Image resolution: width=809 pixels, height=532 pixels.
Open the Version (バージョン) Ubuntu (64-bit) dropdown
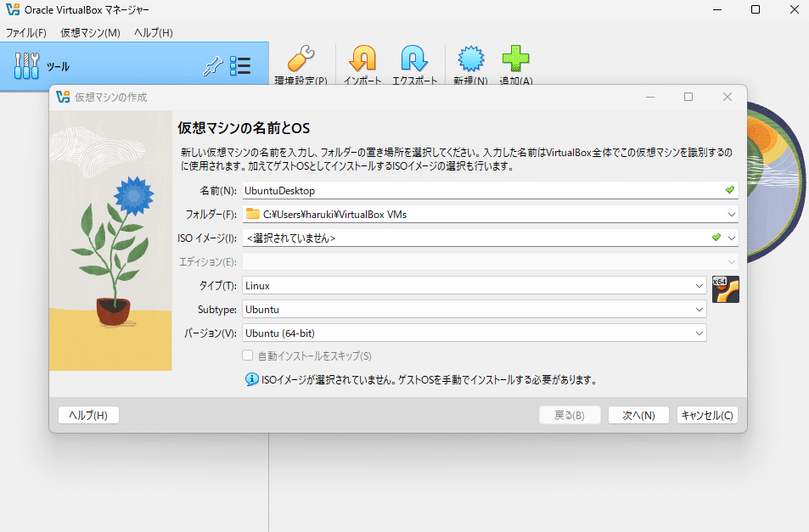click(475, 333)
